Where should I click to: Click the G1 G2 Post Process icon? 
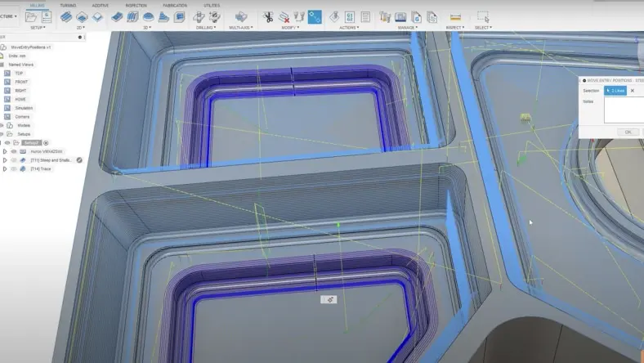click(x=350, y=17)
